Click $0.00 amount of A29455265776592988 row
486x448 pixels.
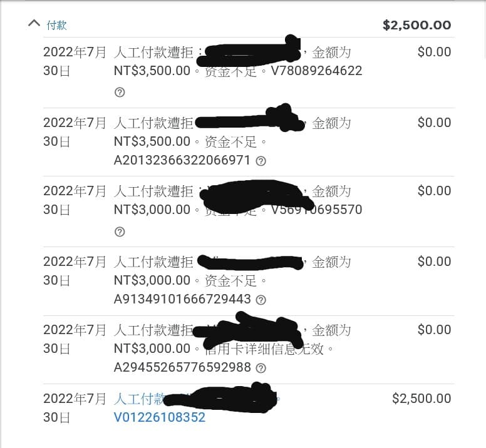434,330
